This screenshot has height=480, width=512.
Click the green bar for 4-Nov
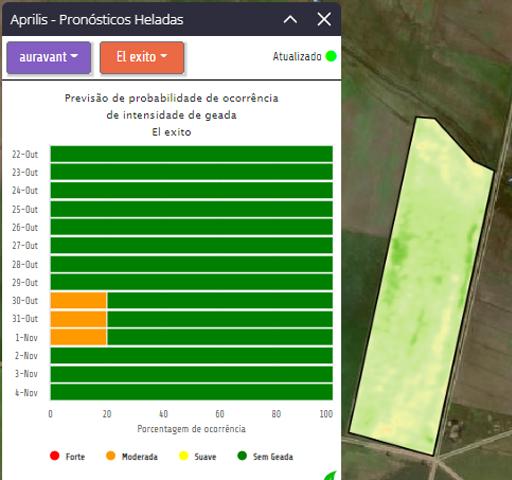tap(191, 392)
